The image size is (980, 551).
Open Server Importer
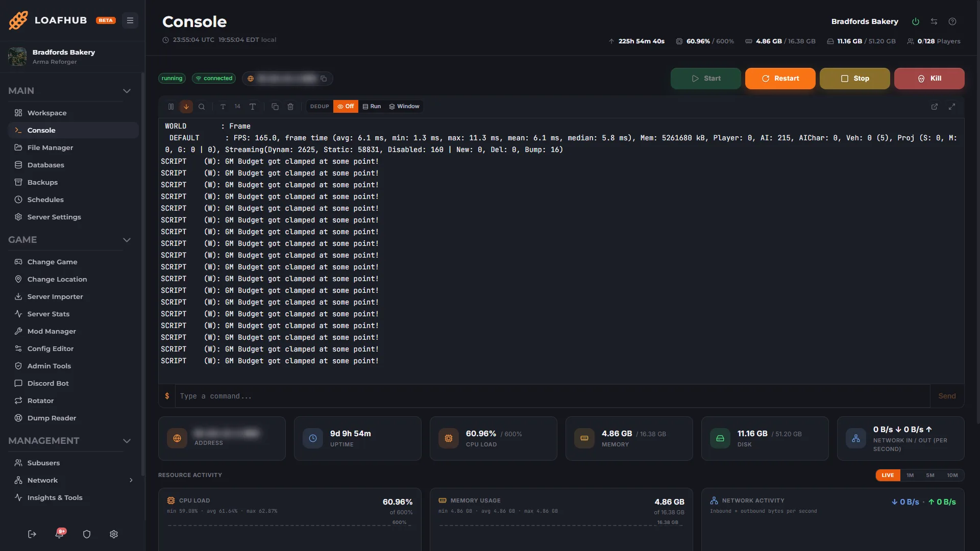[x=73, y=296]
